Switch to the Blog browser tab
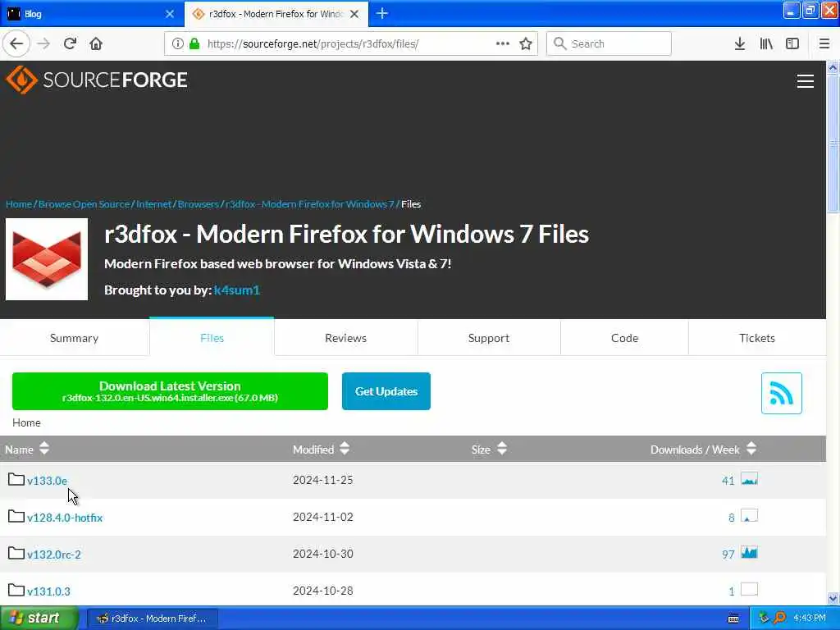Image resolution: width=840 pixels, height=630 pixels. click(91, 14)
